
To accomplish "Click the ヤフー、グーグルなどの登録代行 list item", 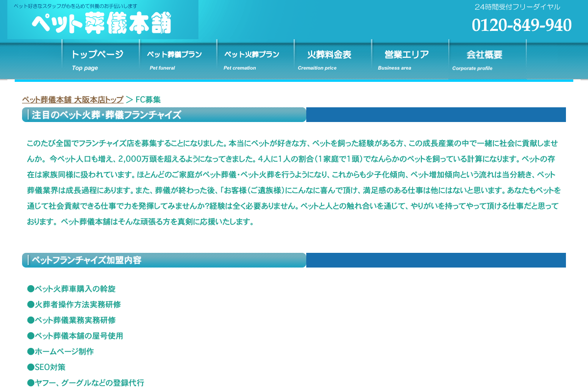I will tap(86, 383).
